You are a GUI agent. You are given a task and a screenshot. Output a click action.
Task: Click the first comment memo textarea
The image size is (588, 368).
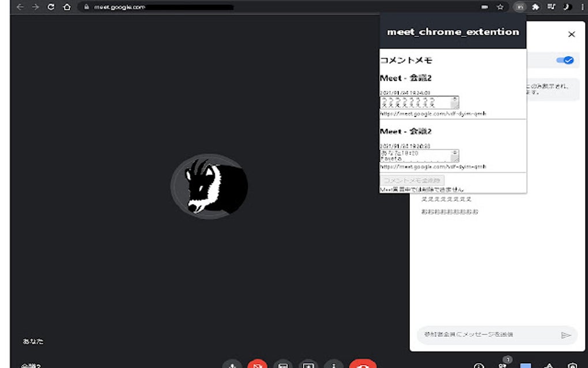point(419,103)
